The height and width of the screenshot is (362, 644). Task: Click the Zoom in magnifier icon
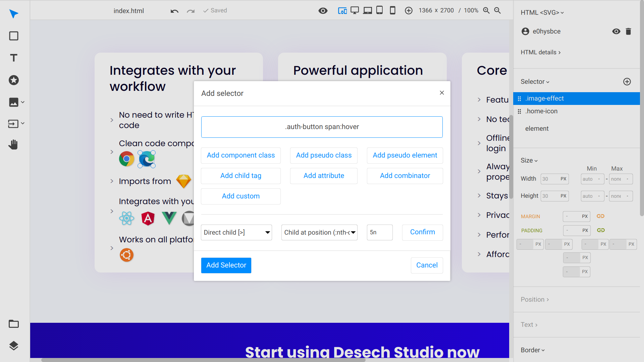[x=486, y=10]
